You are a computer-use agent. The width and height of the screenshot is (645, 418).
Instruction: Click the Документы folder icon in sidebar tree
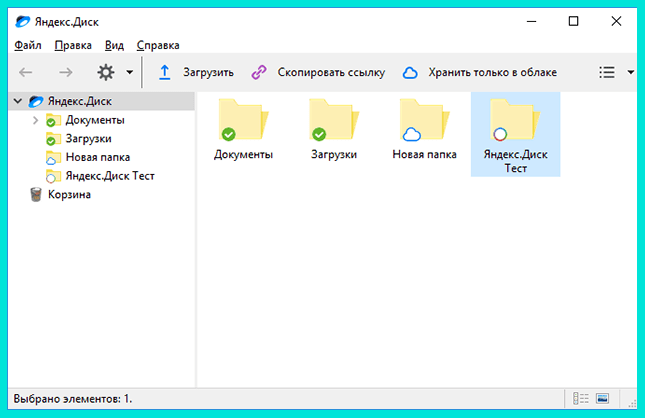point(53,120)
